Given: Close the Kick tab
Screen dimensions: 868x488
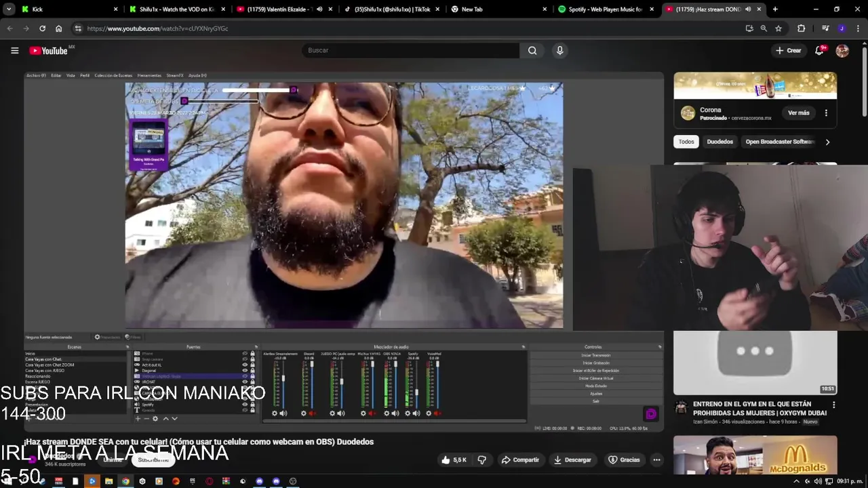Looking at the screenshot, I should coord(115,9).
